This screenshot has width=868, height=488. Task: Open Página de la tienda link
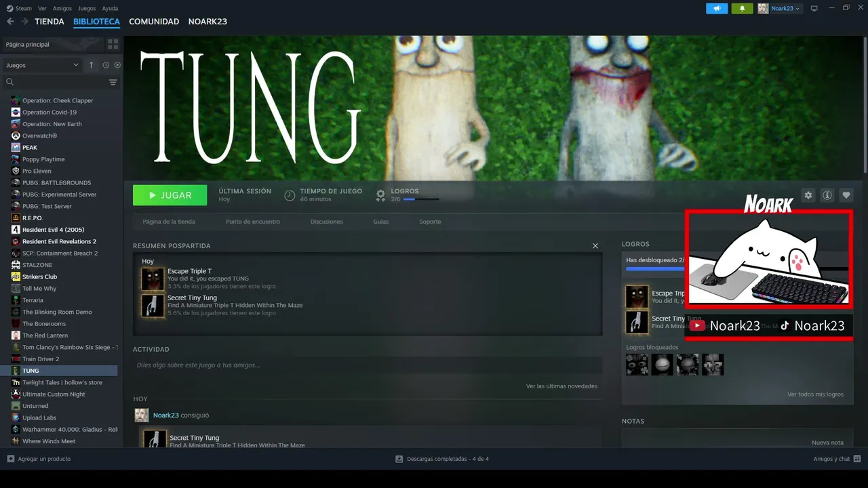(169, 222)
